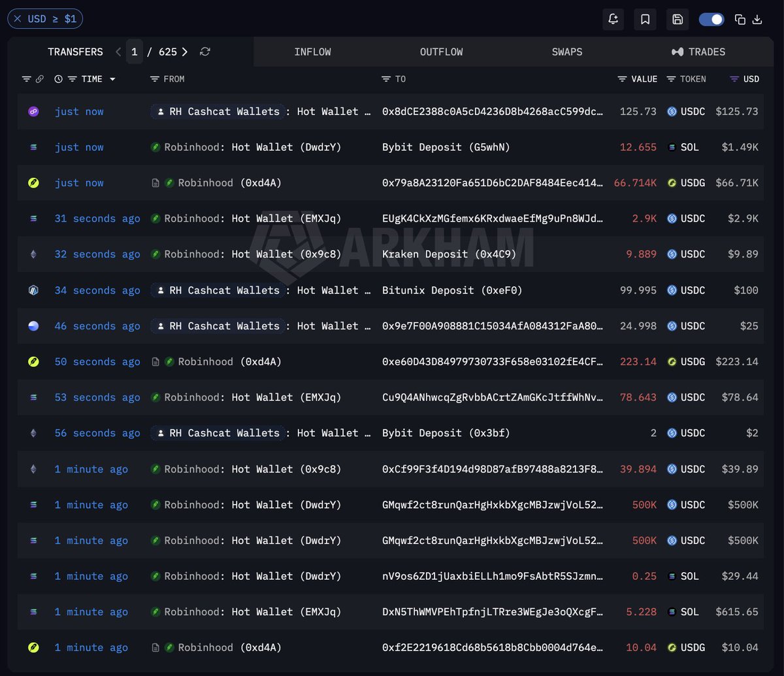The width and height of the screenshot is (784, 676).
Task: Open Bybit Deposit (0x3bf) address
Action: pos(446,433)
